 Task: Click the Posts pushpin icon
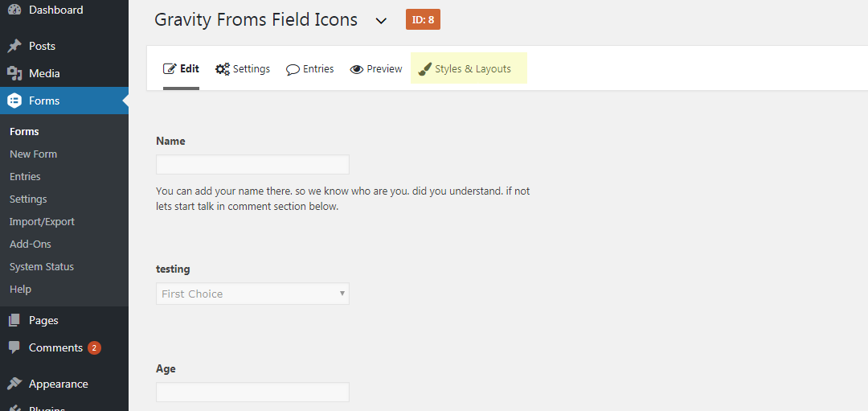(x=14, y=46)
